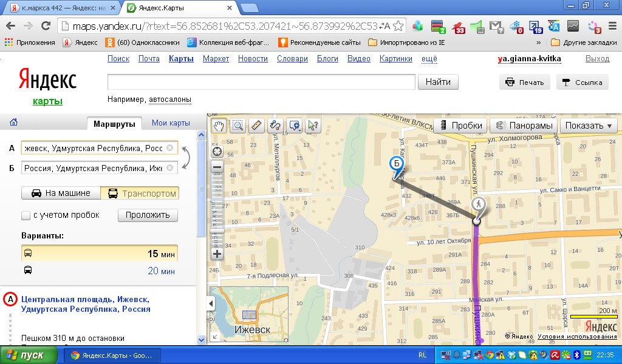Select the 15 мин route variant
This screenshot has height=364, width=622.
click(x=99, y=254)
